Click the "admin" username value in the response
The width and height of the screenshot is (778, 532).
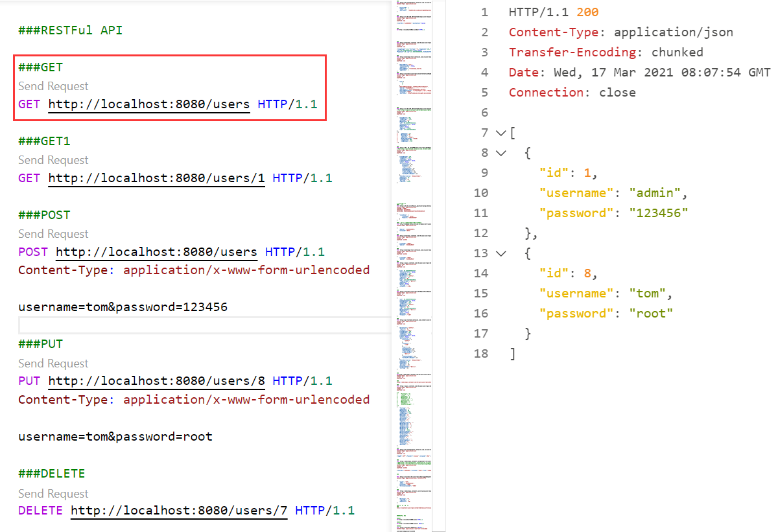654,193
